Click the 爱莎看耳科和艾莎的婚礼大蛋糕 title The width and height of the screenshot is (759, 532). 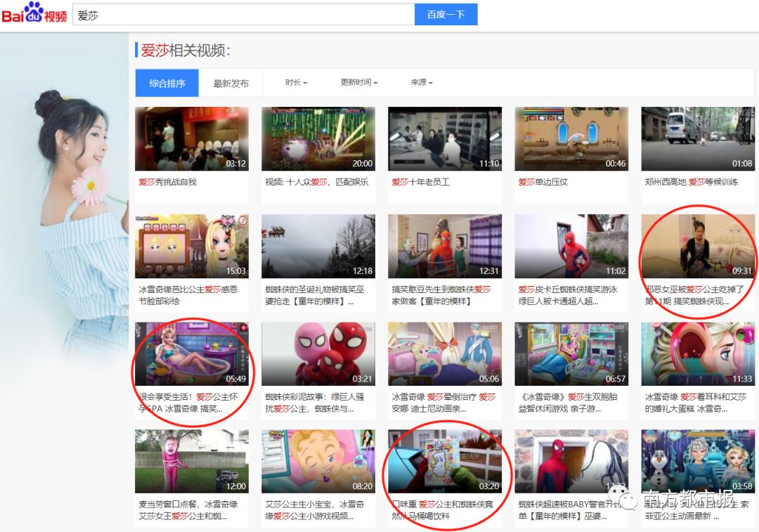(696, 403)
